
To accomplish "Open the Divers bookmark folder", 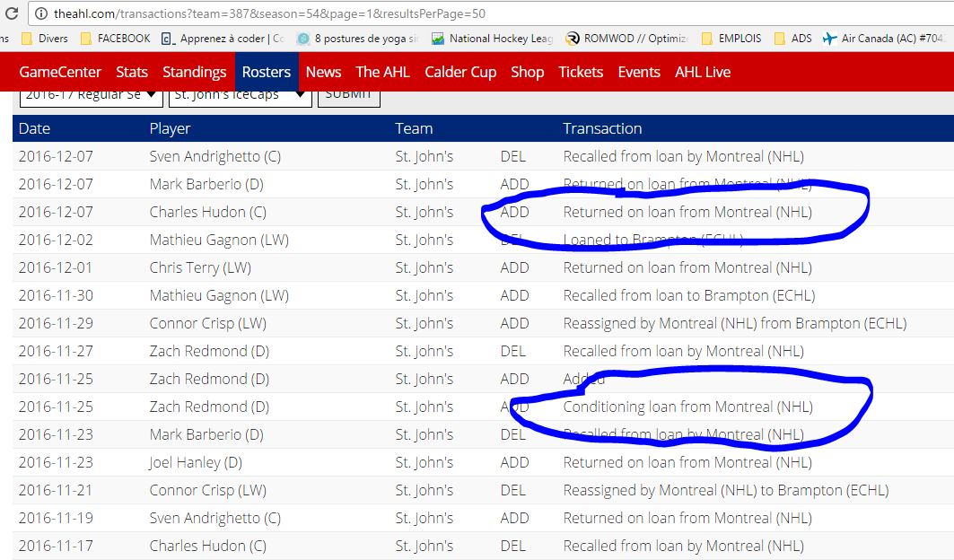I will [x=44, y=39].
